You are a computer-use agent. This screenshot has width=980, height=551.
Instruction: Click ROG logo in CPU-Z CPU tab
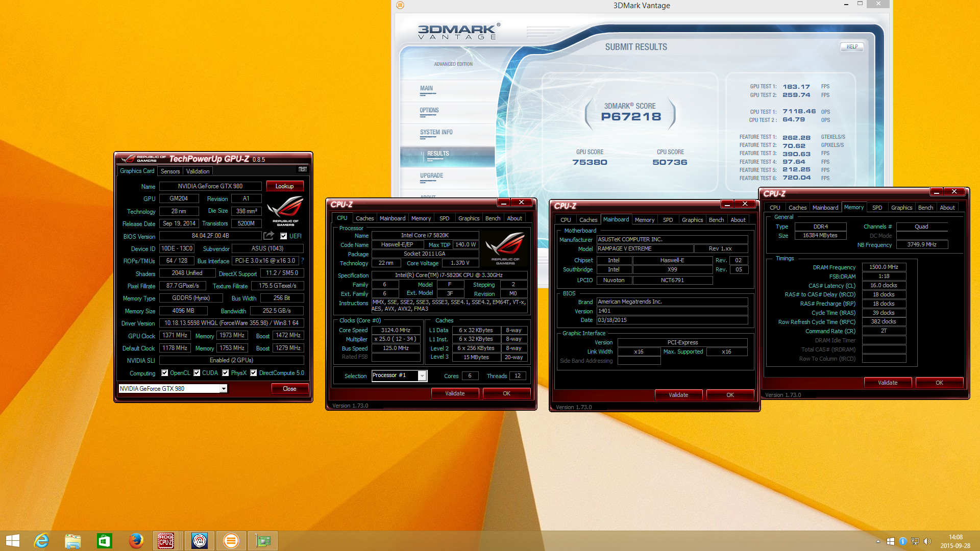tap(505, 248)
